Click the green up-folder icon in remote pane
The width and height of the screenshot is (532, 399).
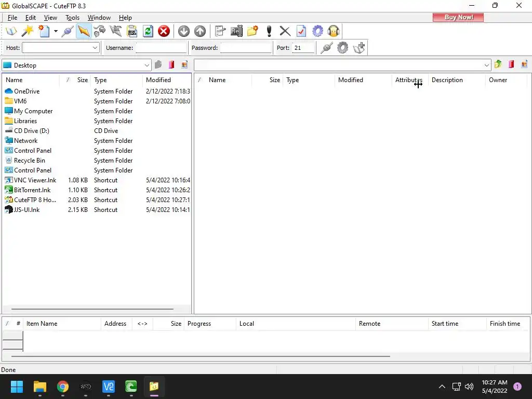tap(498, 64)
